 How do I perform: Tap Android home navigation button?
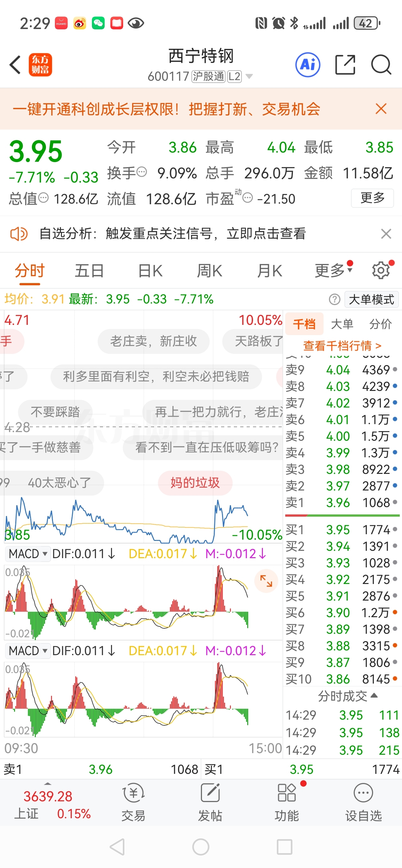(201, 847)
